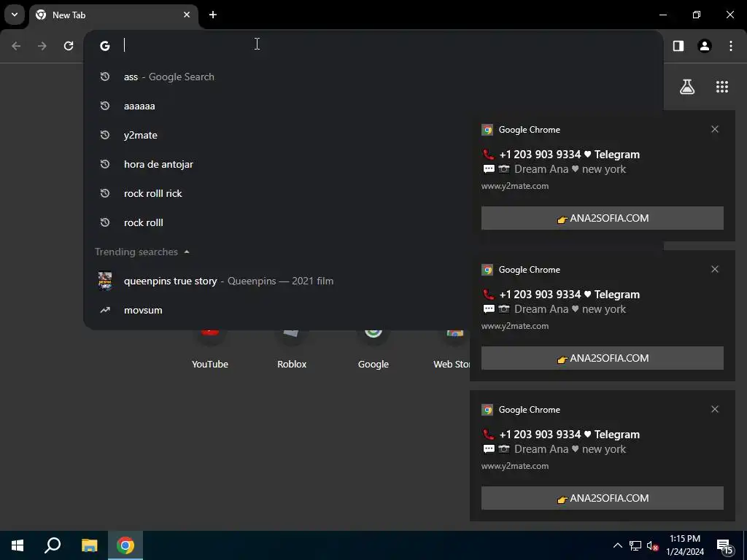Viewport: 747px width, 560px height.
Task: Click ANA2SOFIA.COM button in top notification
Action: click(x=602, y=218)
